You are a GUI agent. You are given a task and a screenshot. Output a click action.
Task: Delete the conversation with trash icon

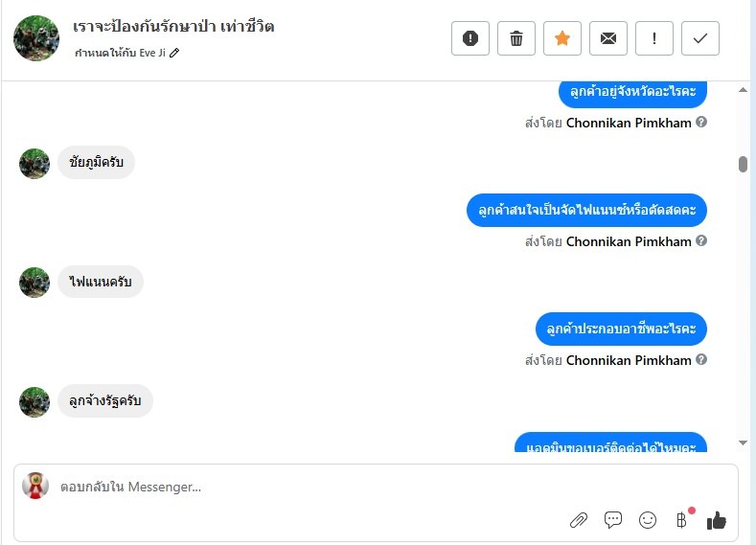click(515, 38)
